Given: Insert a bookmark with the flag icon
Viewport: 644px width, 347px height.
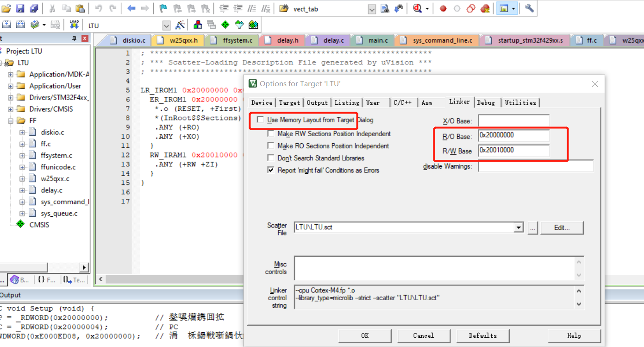Looking at the screenshot, I should pos(163,8).
